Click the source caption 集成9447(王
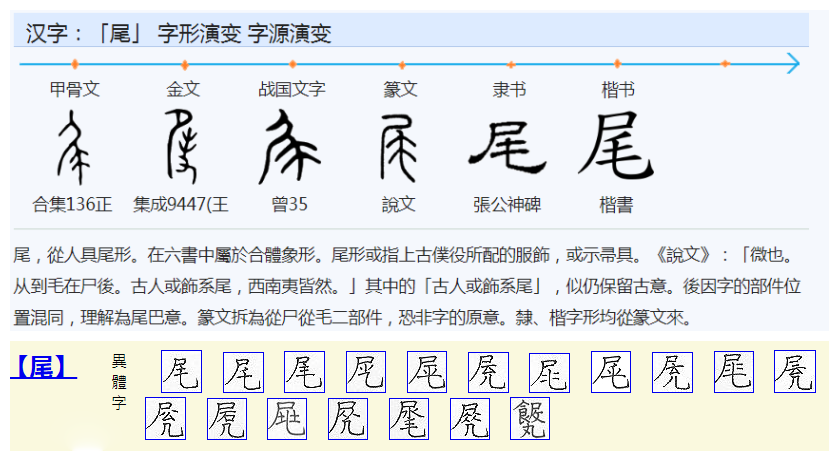 [x=181, y=204]
